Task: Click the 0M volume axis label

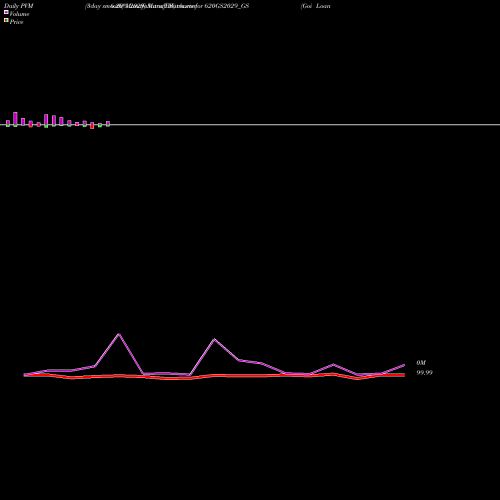Action: [x=421, y=363]
